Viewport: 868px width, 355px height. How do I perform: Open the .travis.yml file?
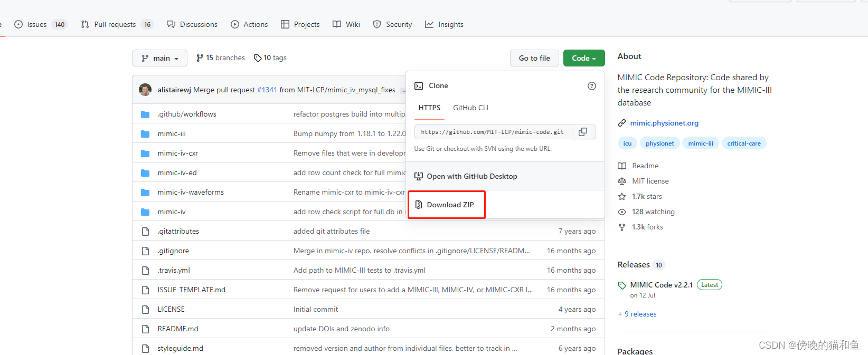click(174, 270)
